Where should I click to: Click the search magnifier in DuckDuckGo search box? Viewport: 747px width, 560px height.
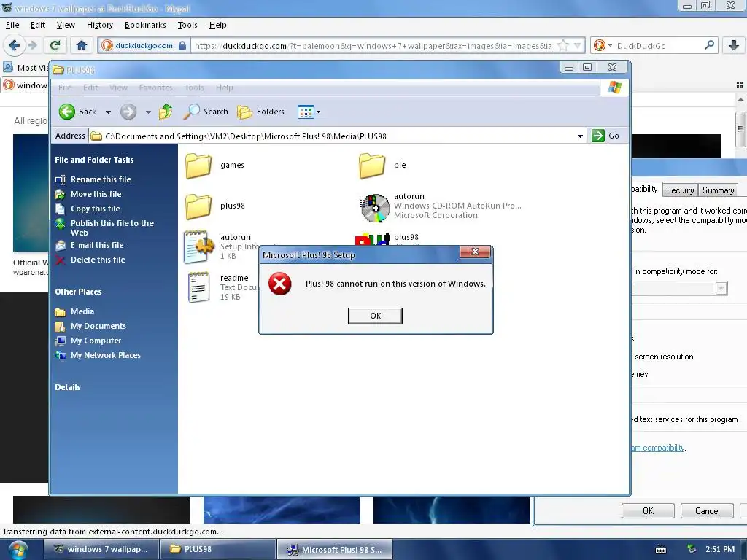pos(709,45)
